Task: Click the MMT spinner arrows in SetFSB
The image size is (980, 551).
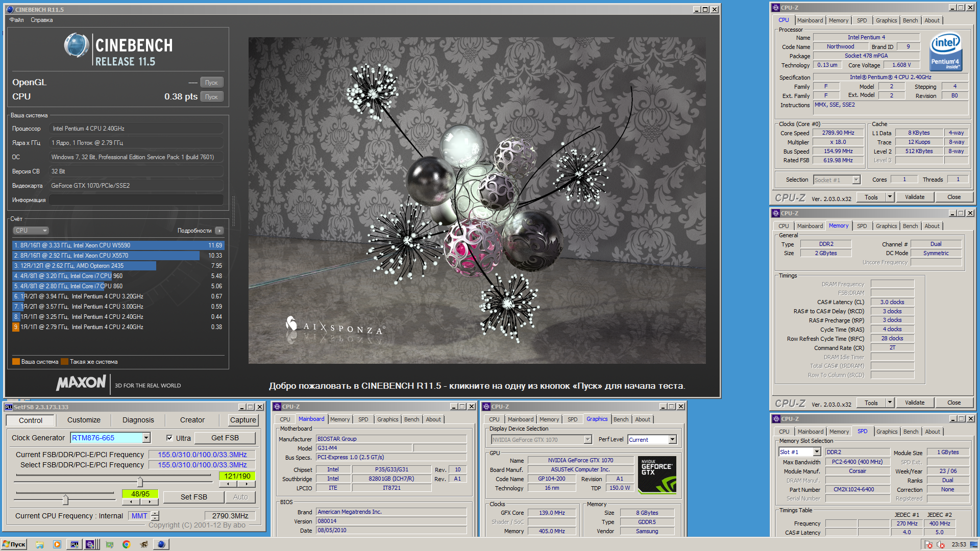Action: coord(155,516)
